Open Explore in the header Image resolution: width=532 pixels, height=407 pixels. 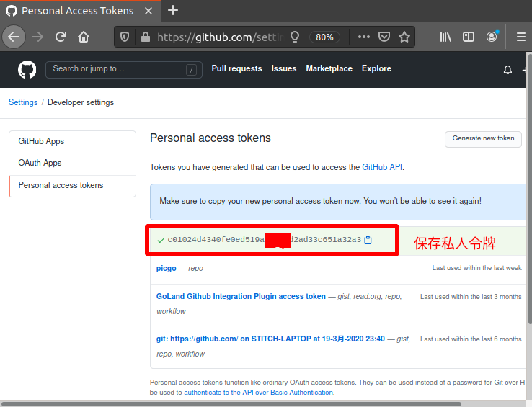[x=376, y=68]
